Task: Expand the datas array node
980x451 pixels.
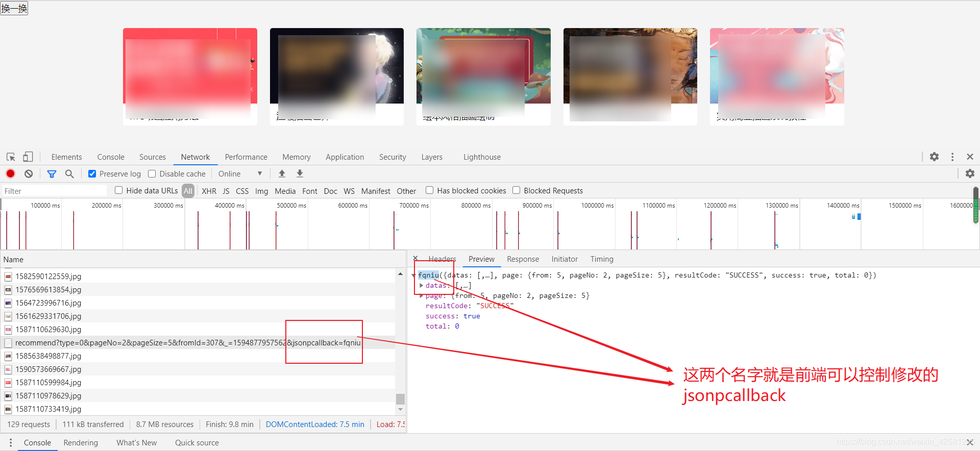Action: point(421,286)
